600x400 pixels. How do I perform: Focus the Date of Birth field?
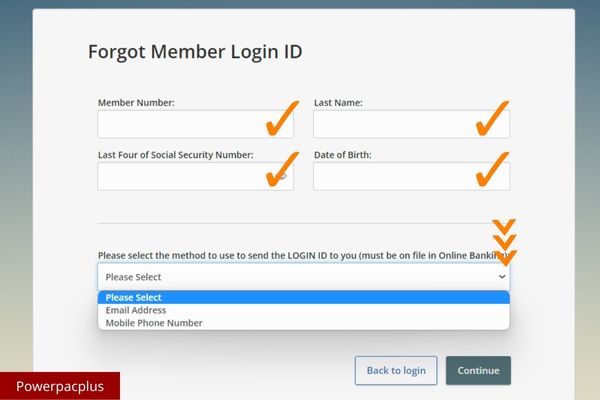[412, 176]
